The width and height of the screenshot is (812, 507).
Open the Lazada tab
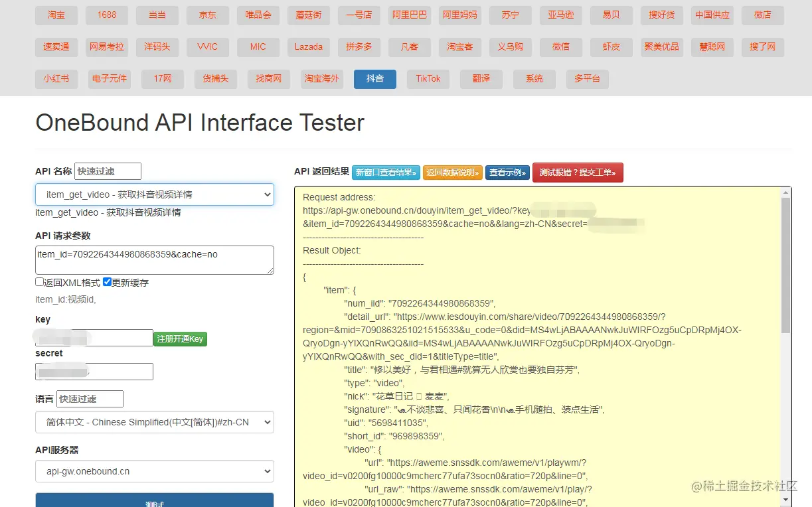click(309, 47)
